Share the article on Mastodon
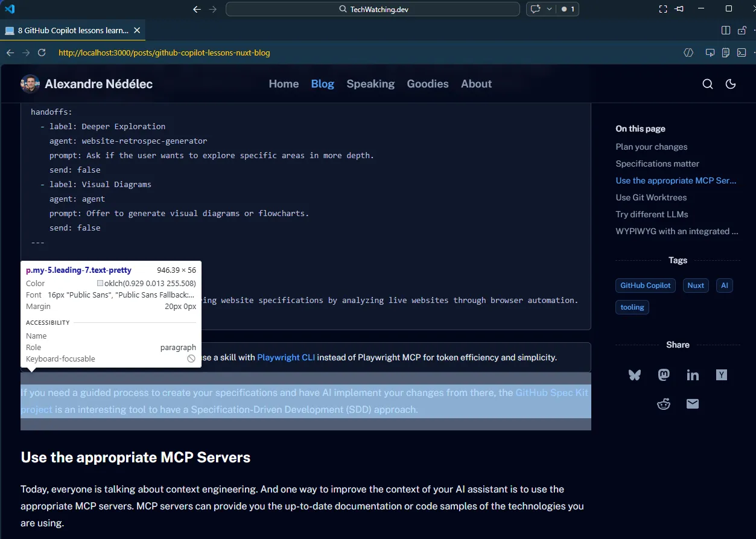This screenshot has height=539, width=756. pyautogui.click(x=663, y=375)
